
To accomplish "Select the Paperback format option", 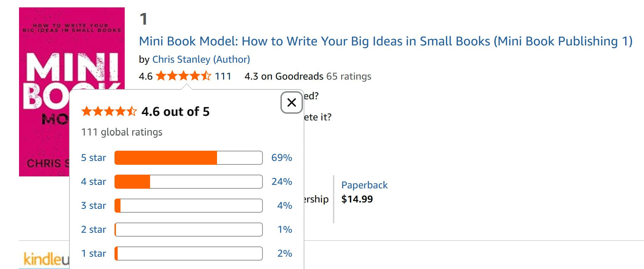I will coord(364,185).
